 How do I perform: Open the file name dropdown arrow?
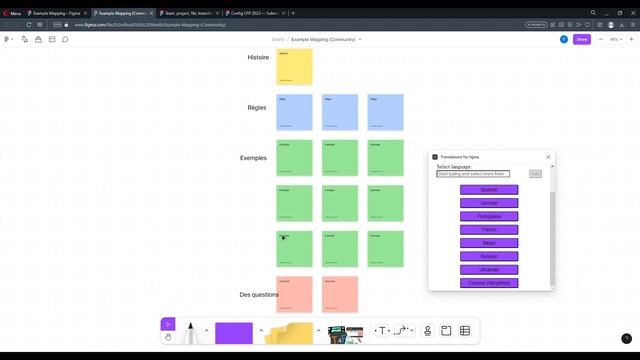pos(360,40)
